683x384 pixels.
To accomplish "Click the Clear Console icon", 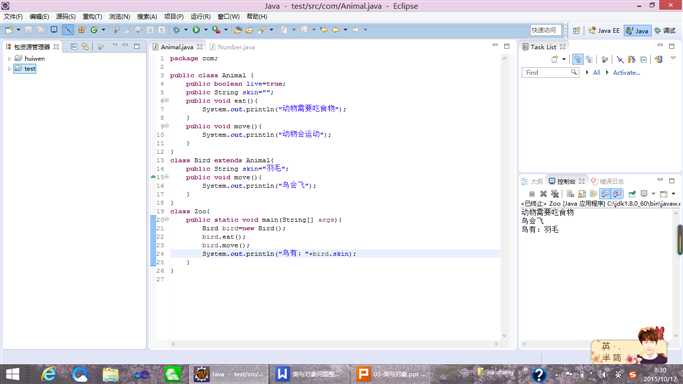I will tap(570, 194).
